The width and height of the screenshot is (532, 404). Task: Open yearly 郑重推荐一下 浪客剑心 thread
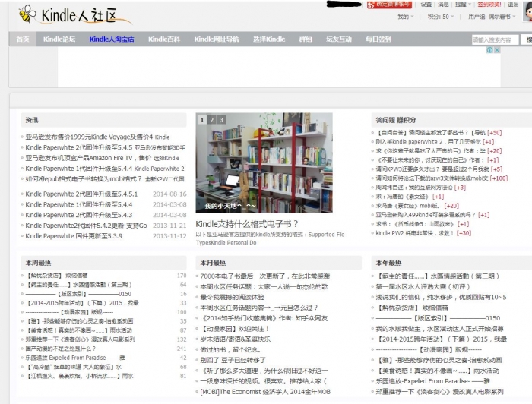tap(440, 392)
